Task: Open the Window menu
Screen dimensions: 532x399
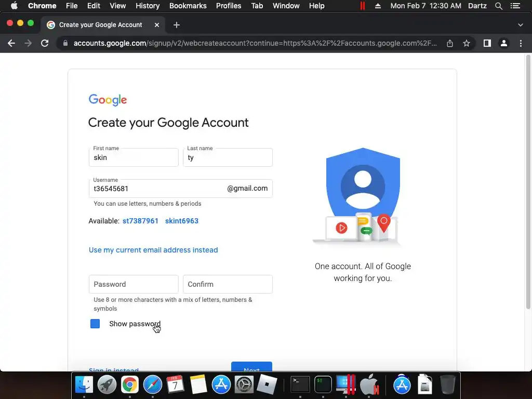Action: point(286,6)
